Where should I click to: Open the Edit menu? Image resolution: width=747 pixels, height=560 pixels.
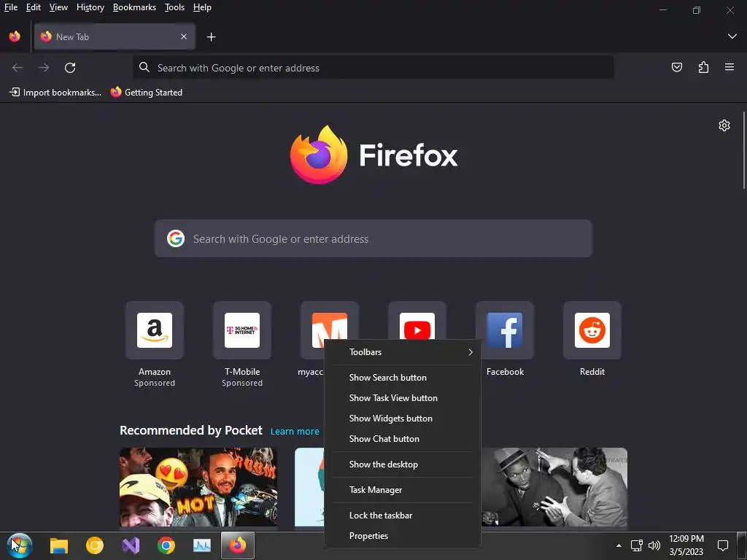pyautogui.click(x=34, y=7)
